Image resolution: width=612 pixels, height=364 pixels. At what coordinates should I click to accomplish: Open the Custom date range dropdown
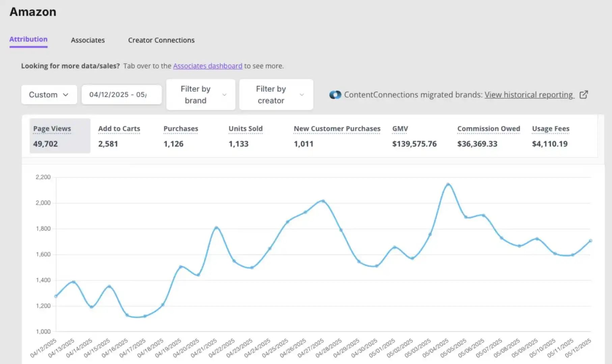49,95
